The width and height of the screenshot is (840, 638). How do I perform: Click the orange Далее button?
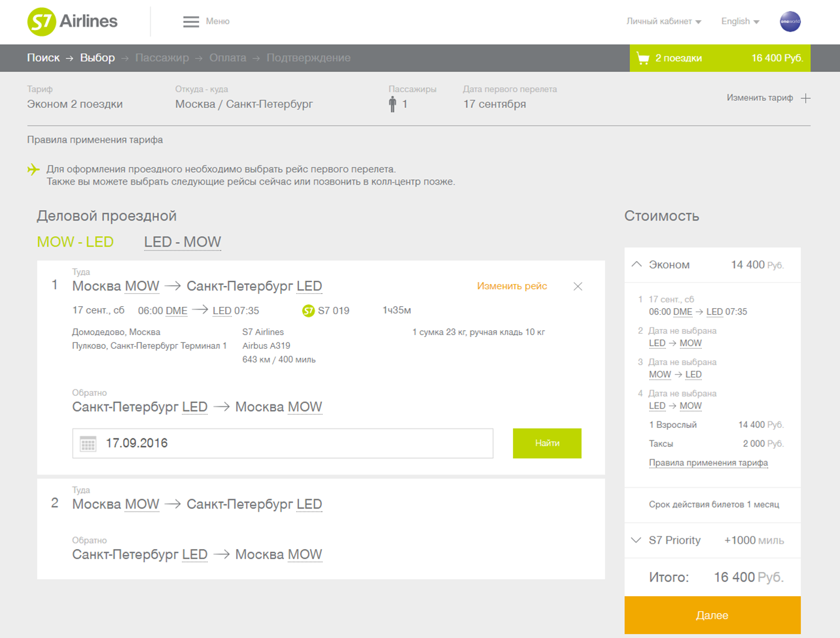pos(712,615)
